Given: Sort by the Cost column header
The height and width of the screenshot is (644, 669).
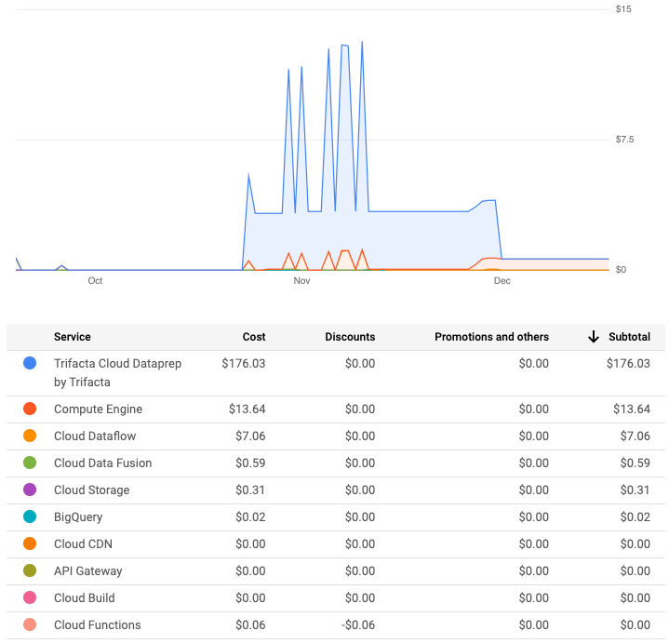Looking at the screenshot, I should click(254, 337).
